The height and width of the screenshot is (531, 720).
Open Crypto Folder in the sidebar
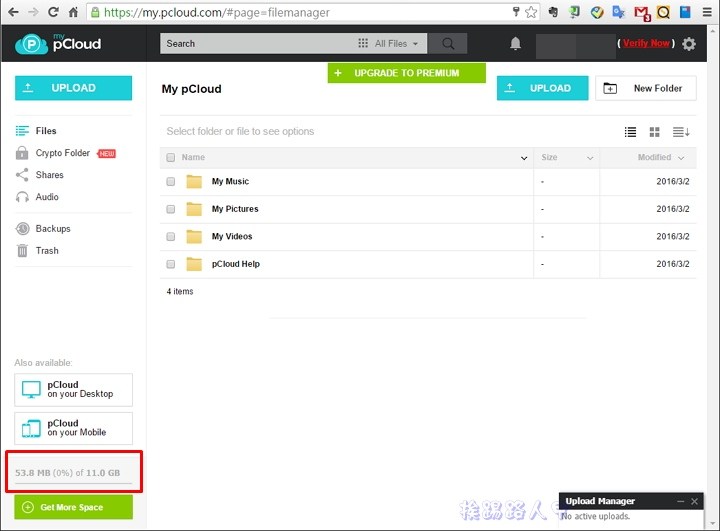point(65,153)
